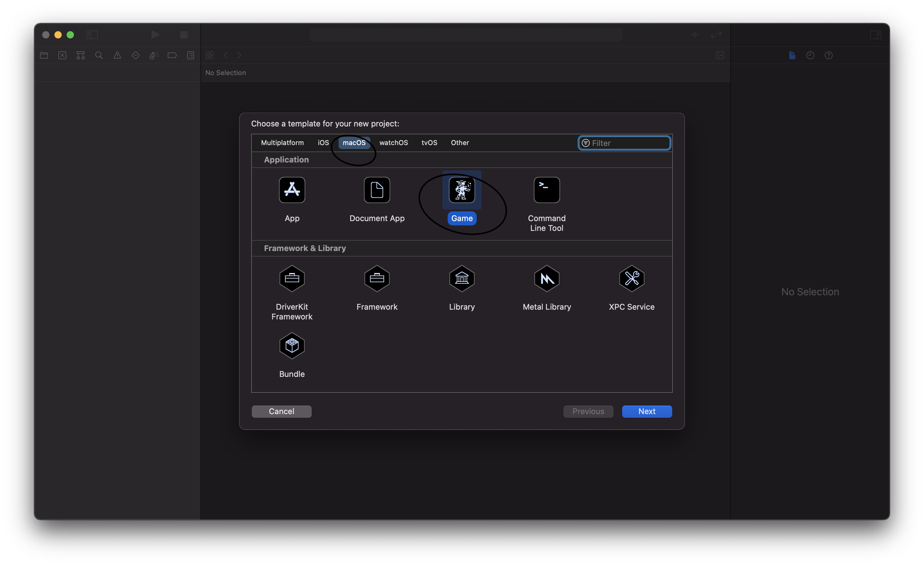Choose the Bundle template icon

click(x=292, y=346)
